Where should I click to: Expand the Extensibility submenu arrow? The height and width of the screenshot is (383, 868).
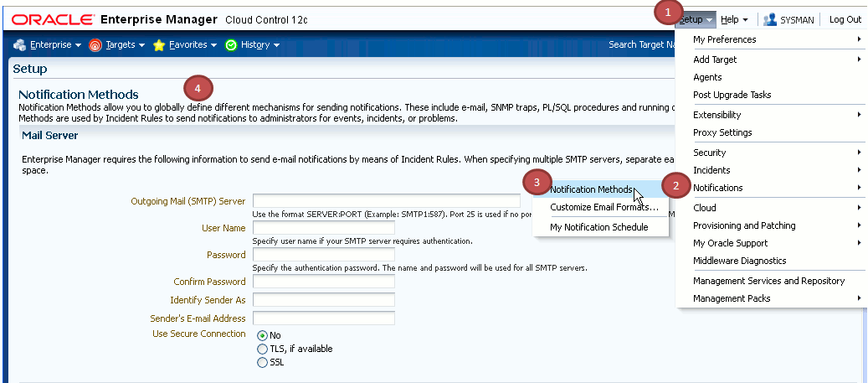pos(859,115)
